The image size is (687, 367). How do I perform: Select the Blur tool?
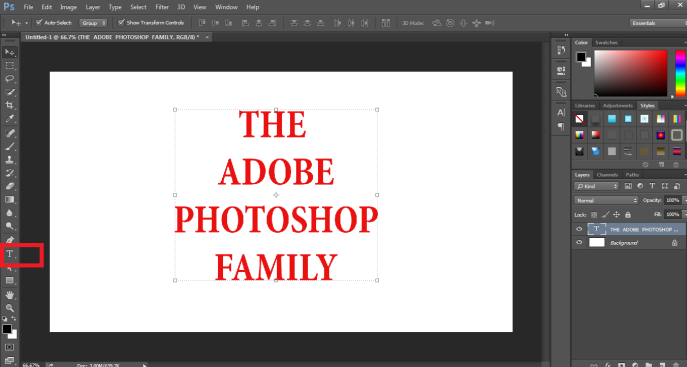(x=10, y=213)
